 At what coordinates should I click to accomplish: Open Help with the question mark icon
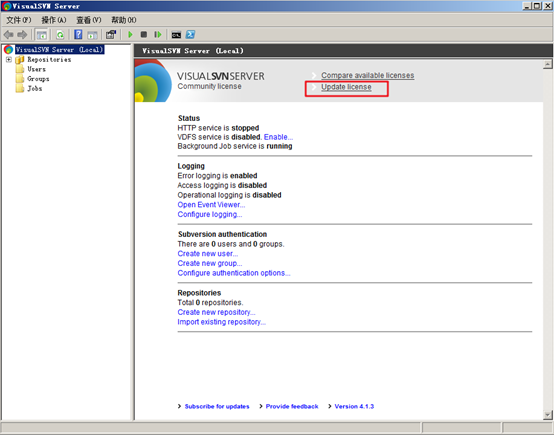pyautogui.click(x=78, y=35)
